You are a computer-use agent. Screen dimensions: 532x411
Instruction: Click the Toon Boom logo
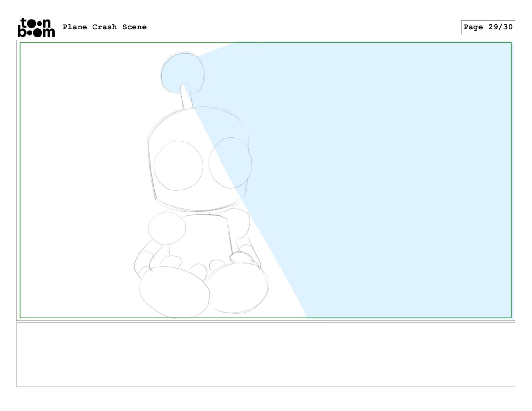[x=36, y=27]
